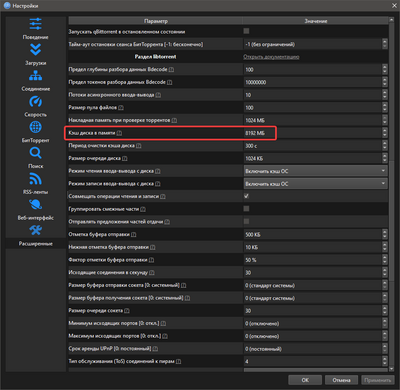Screen dimensions: 400x390
Task: Open help icon for Размер пула файлов
Action: pyautogui.click(x=121, y=108)
